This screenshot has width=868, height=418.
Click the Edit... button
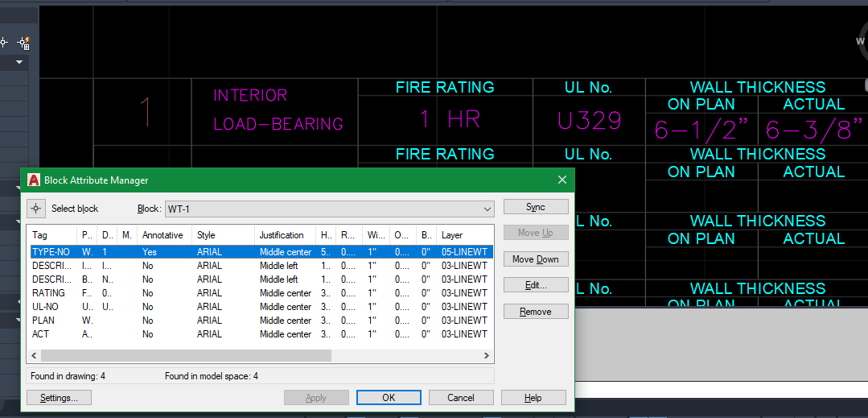pos(536,285)
